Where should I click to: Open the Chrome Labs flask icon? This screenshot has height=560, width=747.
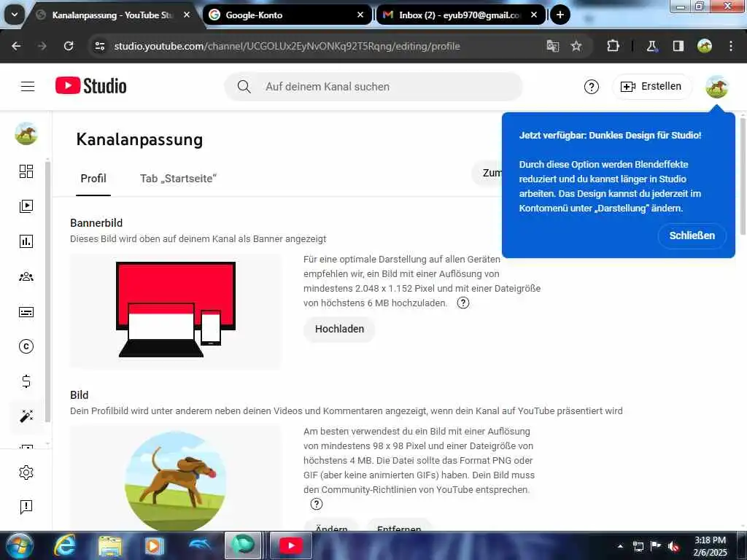tap(651, 46)
